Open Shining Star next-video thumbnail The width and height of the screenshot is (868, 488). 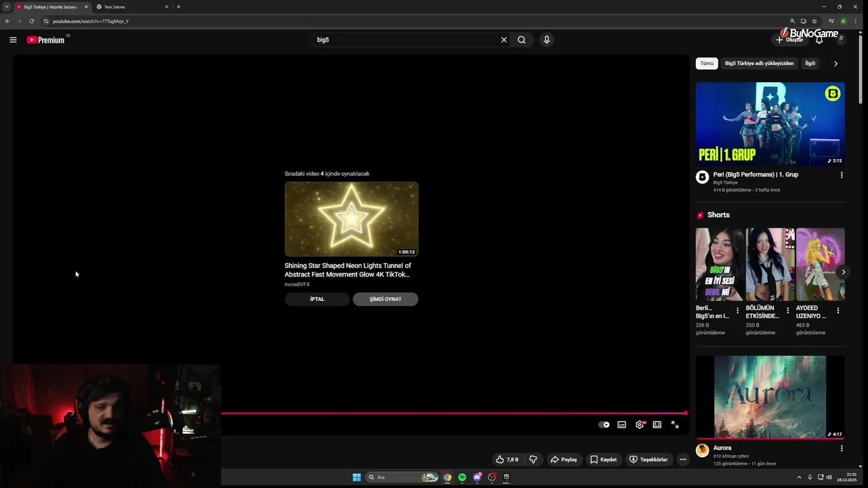351,219
